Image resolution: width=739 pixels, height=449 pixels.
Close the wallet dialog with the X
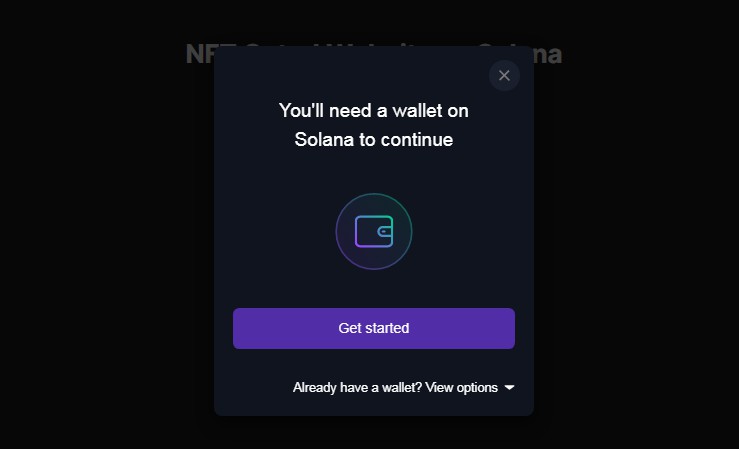[x=504, y=76]
